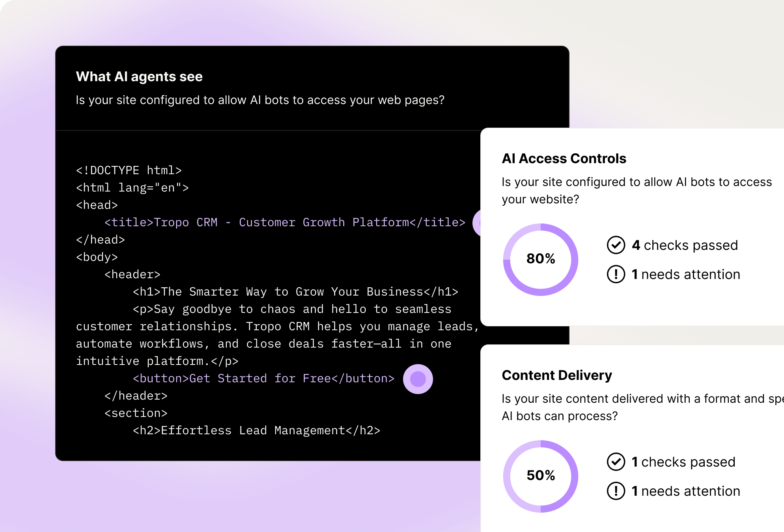Click the 80% progress indicator
784x532 pixels.
tap(540, 259)
